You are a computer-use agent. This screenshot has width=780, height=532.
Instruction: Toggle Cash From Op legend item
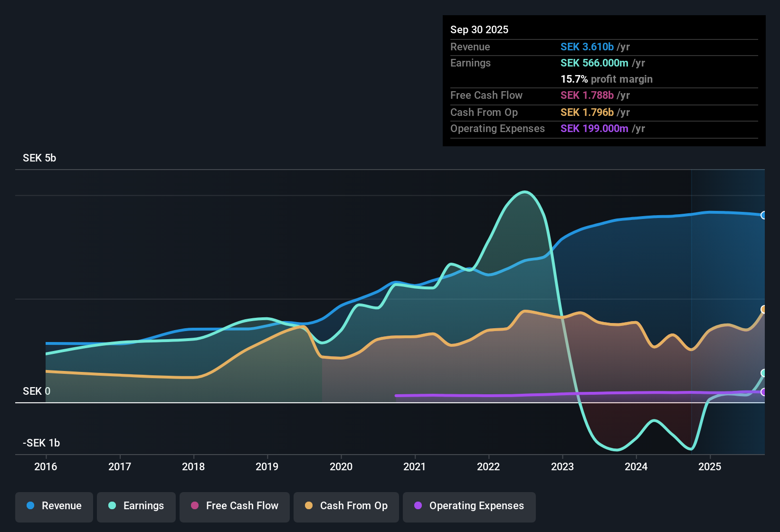click(346, 506)
